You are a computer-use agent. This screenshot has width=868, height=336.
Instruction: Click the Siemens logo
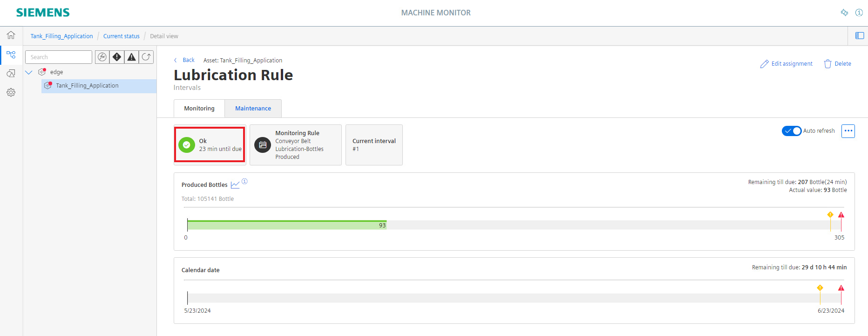tap(43, 13)
